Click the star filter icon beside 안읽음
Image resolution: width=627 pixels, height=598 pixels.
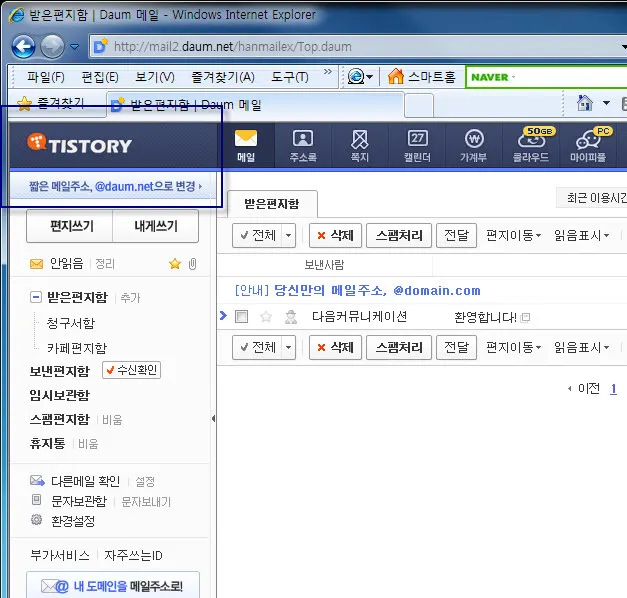(x=174, y=264)
